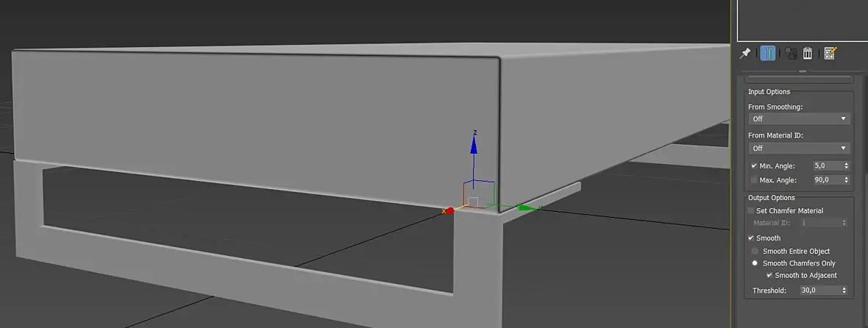The height and width of the screenshot is (328, 868).
Task: Open the Configure Modifier Sets icon
Action: [x=829, y=53]
